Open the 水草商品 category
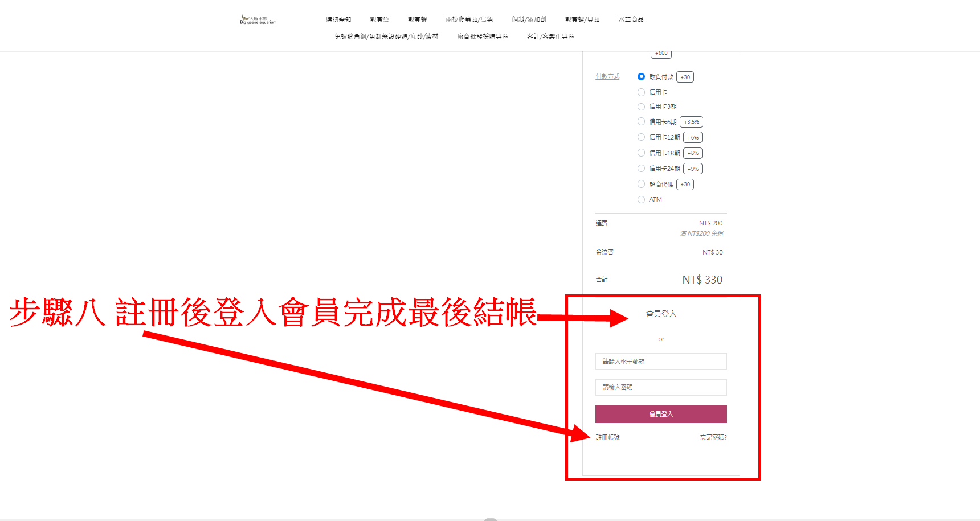The image size is (980, 521). (631, 19)
